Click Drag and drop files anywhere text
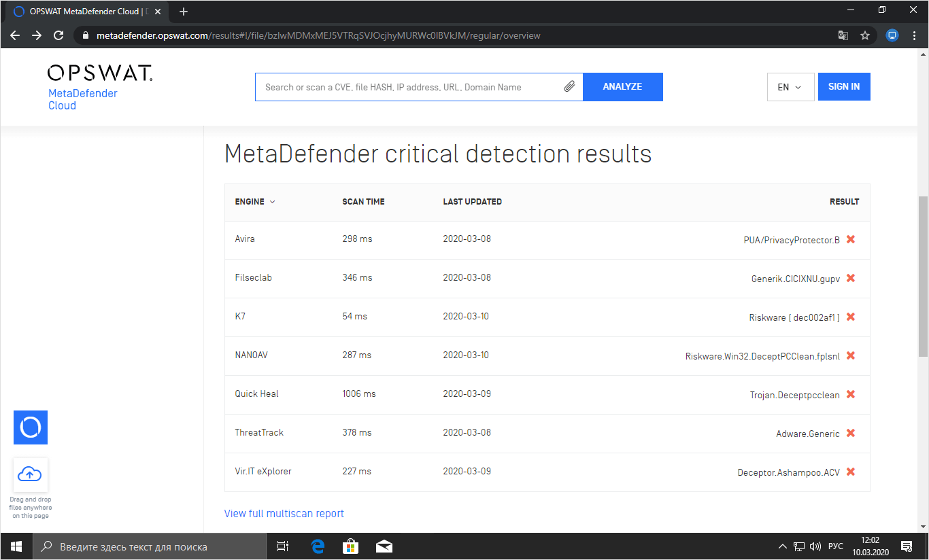This screenshot has height=560, width=929. point(31,508)
